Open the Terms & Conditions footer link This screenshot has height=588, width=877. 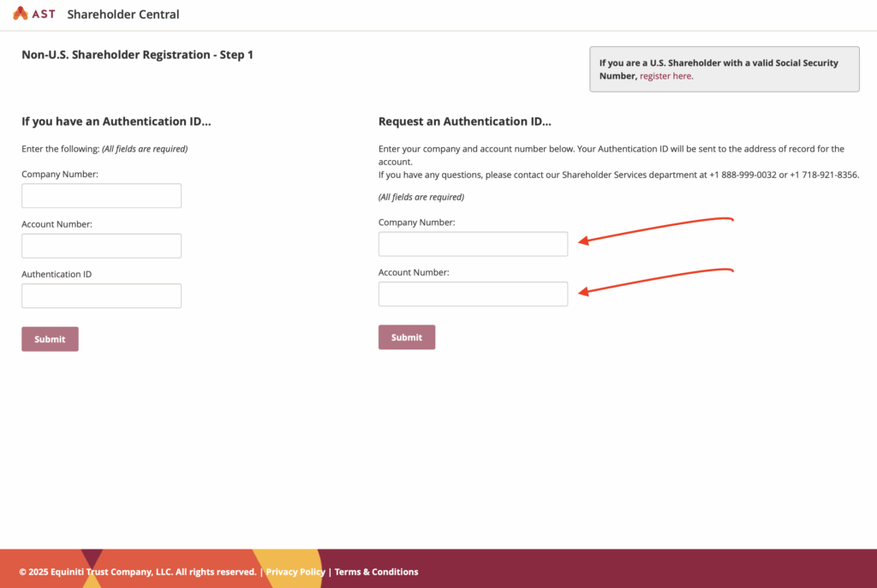377,572
